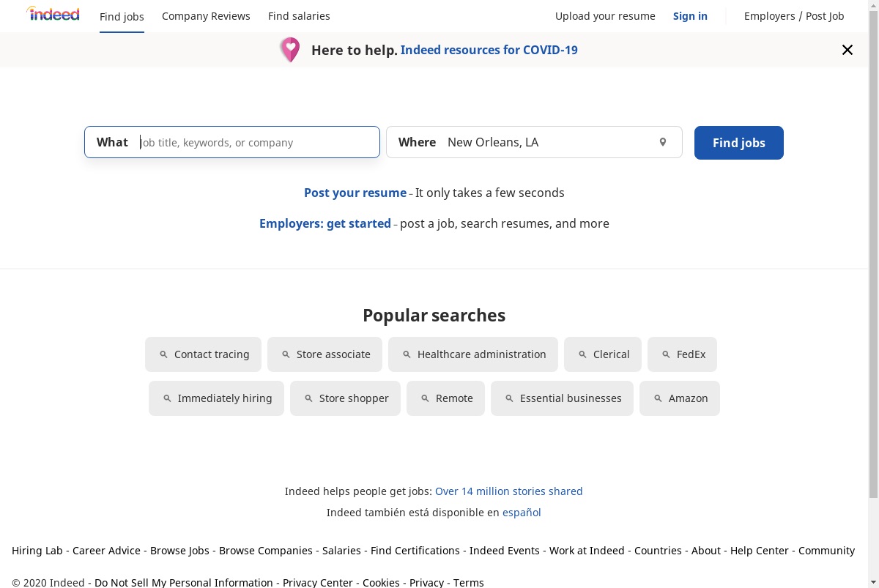Open Browse Companies footer link
The height and width of the screenshot is (588, 879).
point(266,551)
